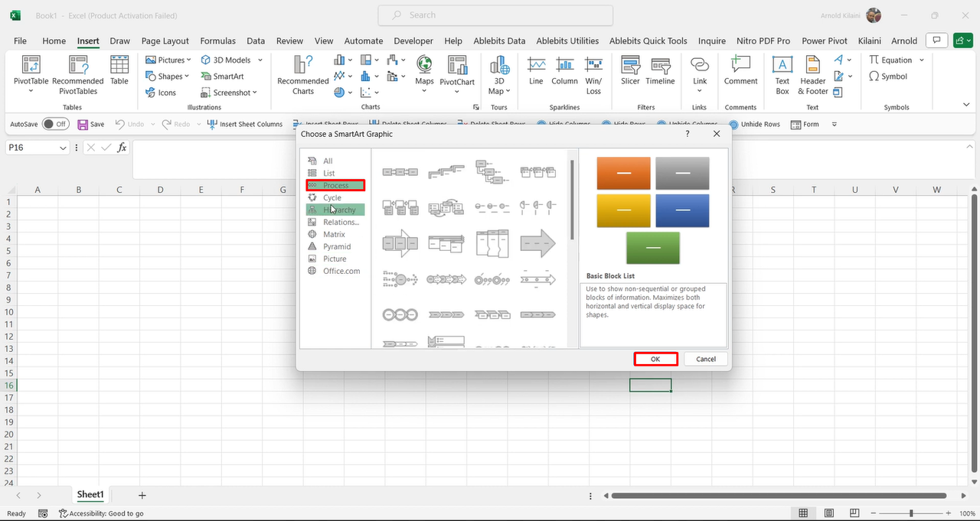Expand the Shapes dropdown
980x521 pixels.
(x=187, y=77)
